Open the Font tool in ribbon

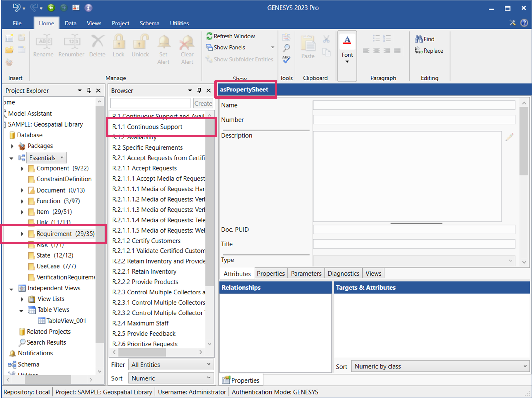347,49
